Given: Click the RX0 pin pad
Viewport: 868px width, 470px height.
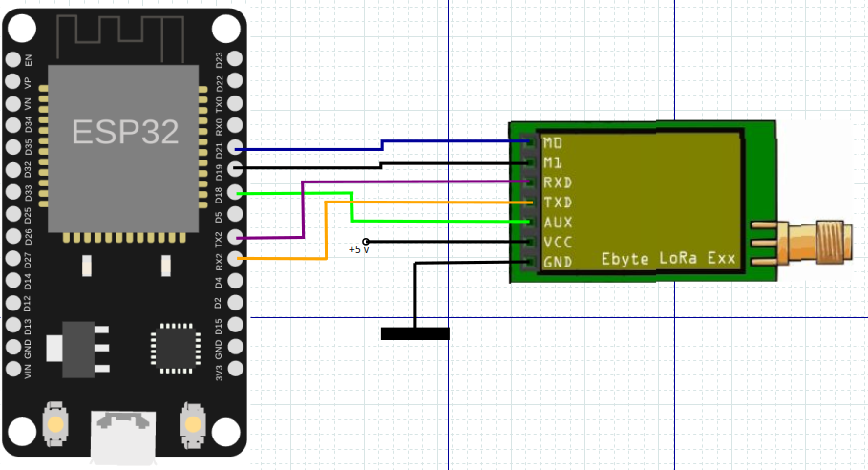Looking at the screenshot, I should (x=235, y=125).
